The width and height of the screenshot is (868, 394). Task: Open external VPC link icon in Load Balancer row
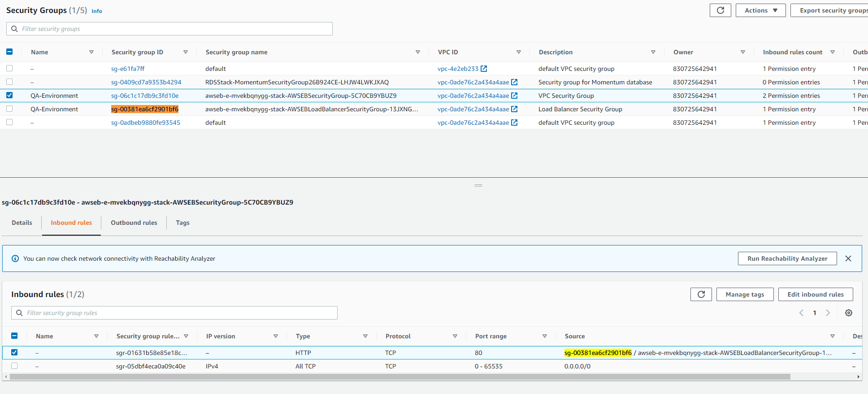tap(514, 109)
